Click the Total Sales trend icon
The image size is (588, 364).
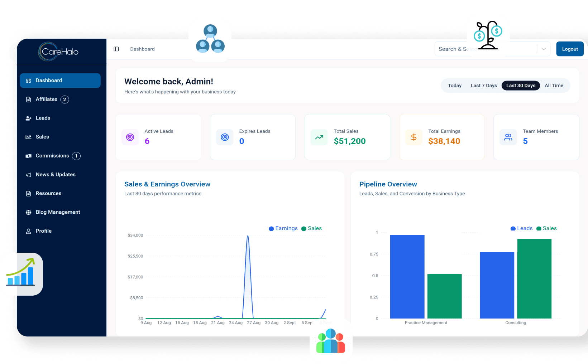[319, 137]
